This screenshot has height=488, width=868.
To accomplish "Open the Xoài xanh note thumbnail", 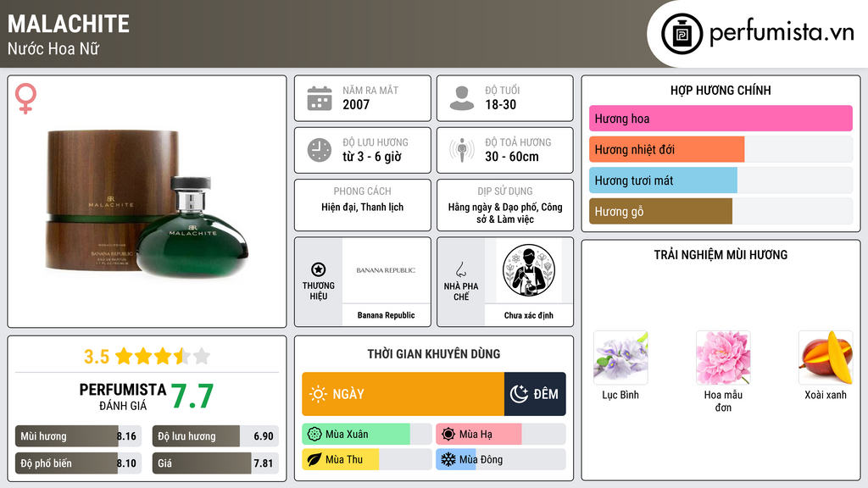I will click(826, 358).
